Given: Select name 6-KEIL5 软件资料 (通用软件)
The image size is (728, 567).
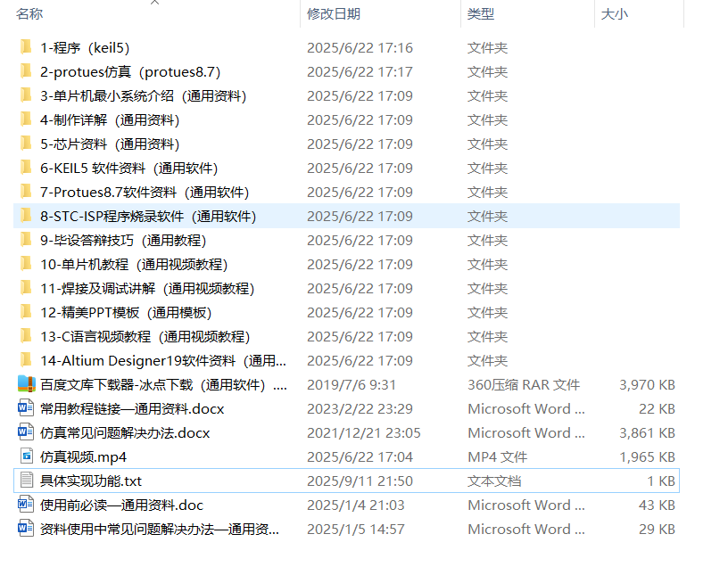Looking at the screenshot, I should [129, 168].
